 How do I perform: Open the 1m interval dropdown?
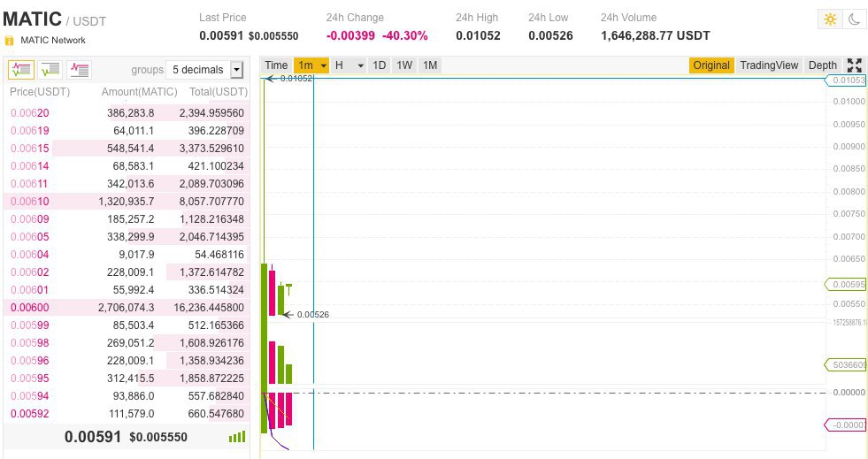pos(311,65)
